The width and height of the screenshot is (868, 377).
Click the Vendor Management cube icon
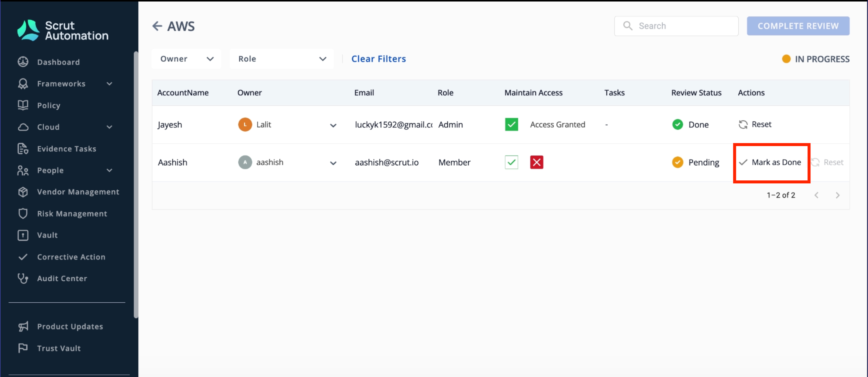tap(23, 192)
